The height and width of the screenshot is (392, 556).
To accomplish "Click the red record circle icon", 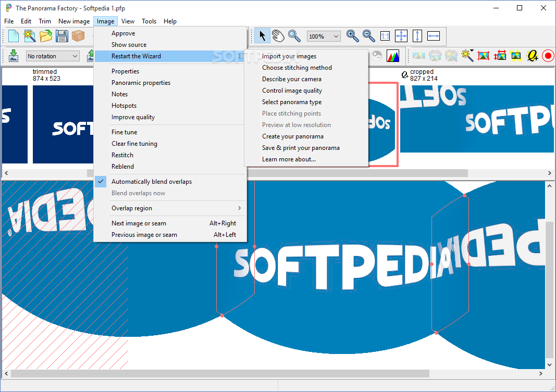I will pos(548,56).
